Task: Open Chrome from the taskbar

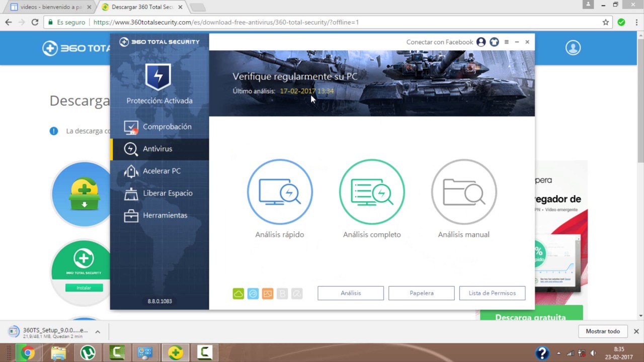Action: coord(28,353)
